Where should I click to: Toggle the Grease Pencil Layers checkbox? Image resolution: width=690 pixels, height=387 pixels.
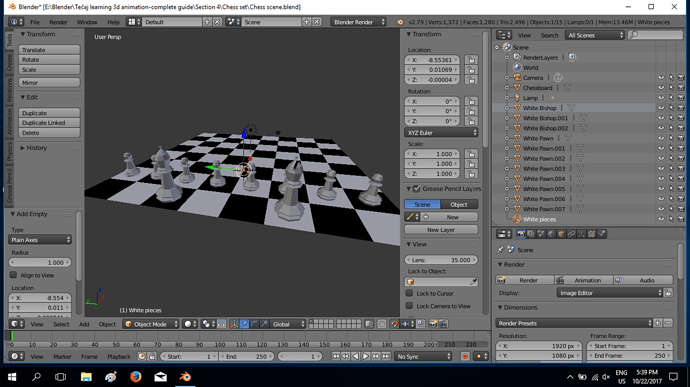417,188
